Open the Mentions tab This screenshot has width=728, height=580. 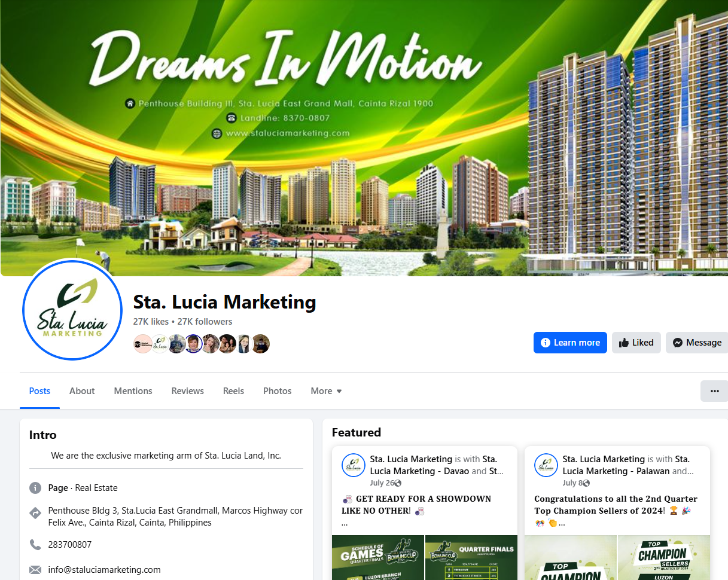[x=133, y=391]
